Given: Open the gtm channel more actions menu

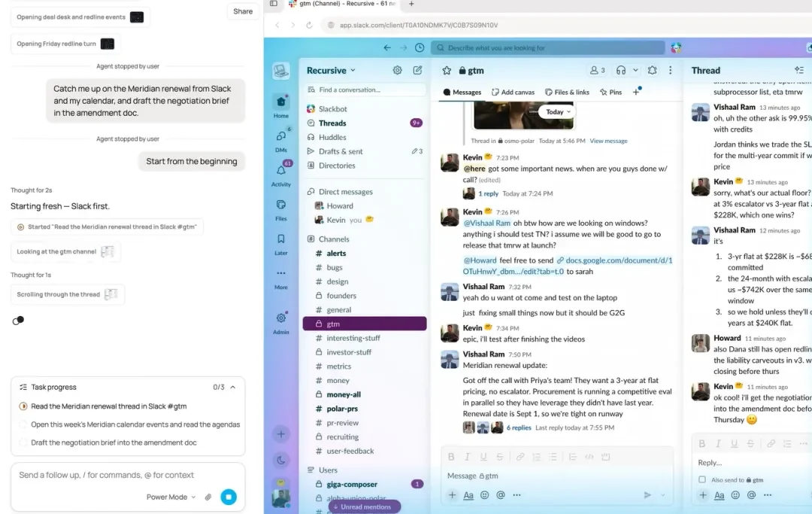Looking at the screenshot, I should (x=670, y=70).
